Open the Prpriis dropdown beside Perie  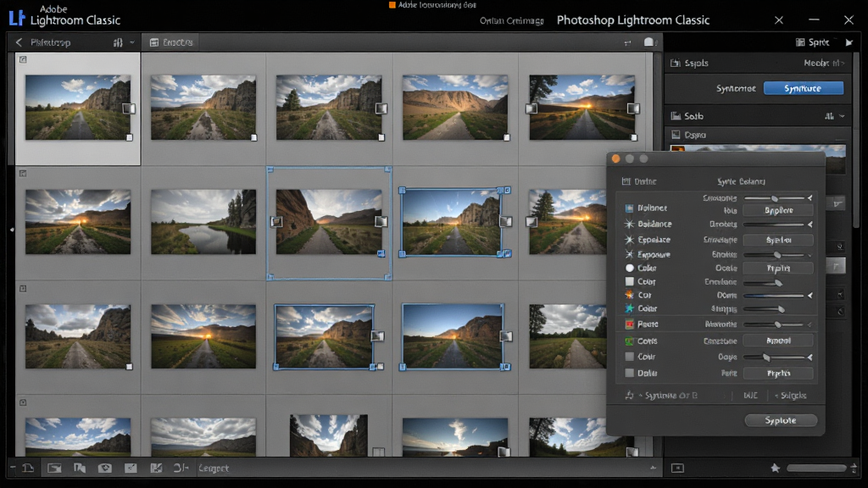(x=778, y=373)
